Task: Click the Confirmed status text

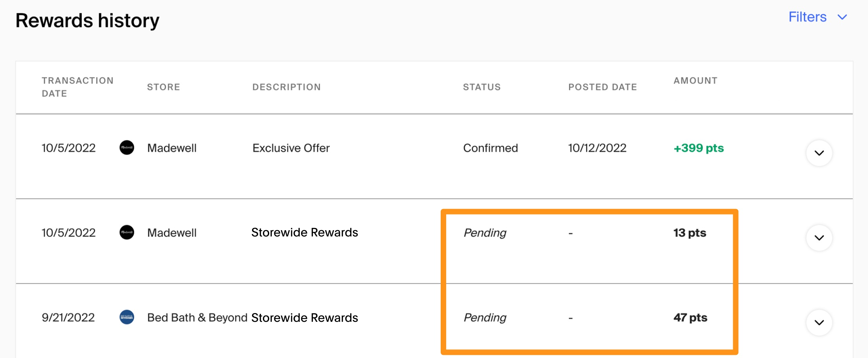Action: click(x=490, y=148)
